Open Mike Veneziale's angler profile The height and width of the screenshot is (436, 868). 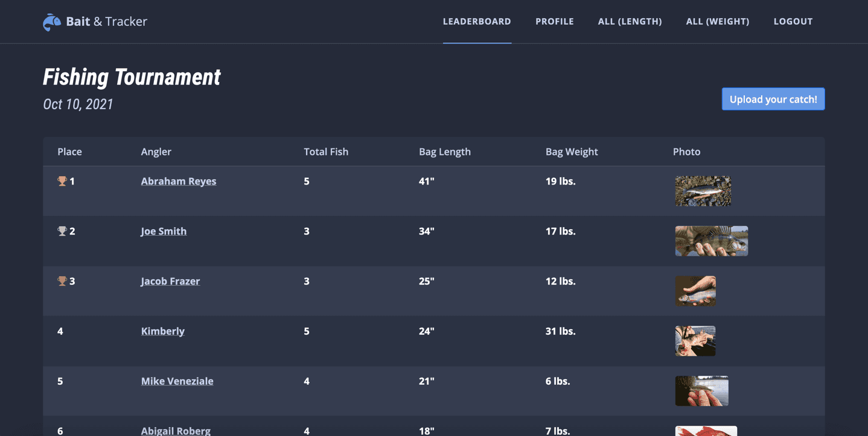coord(177,381)
